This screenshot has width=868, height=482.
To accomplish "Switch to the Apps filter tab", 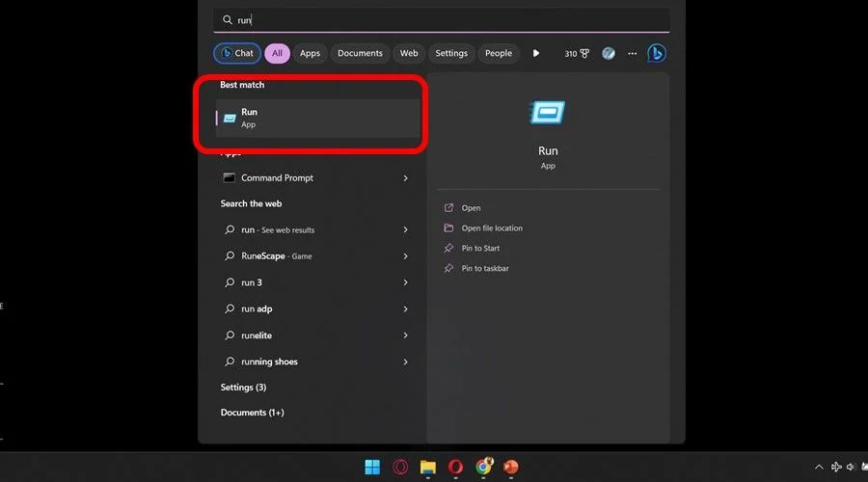I will point(310,53).
